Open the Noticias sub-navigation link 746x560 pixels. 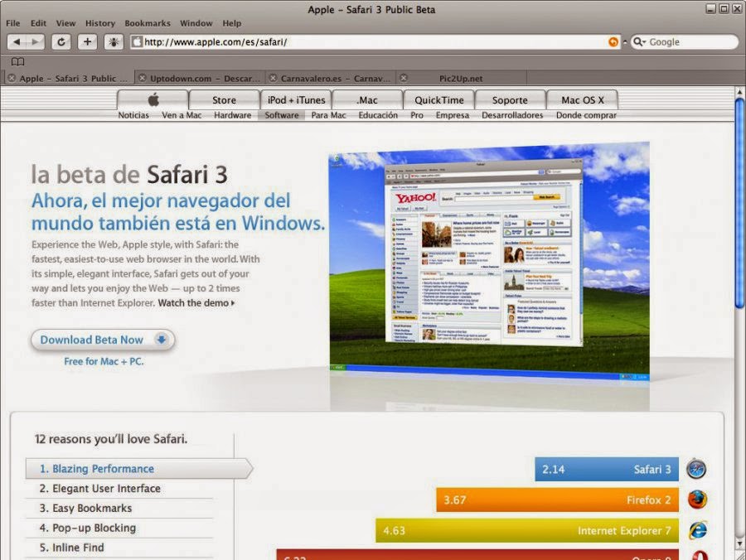click(133, 115)
